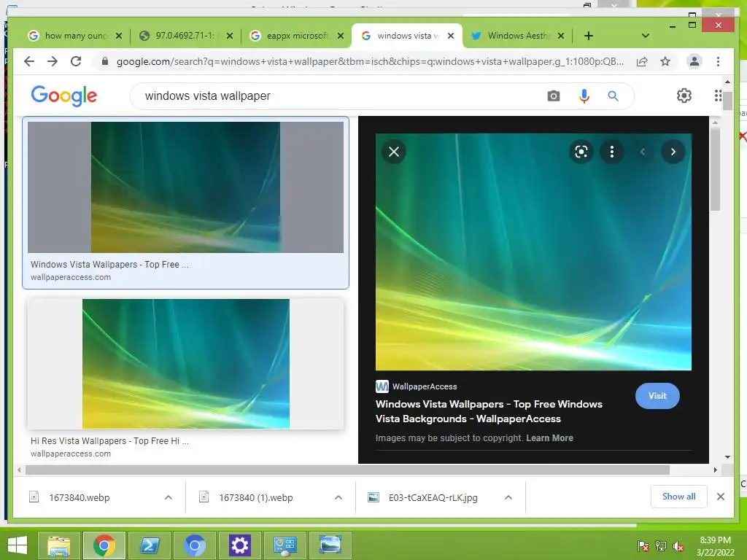Open the clock showing 8:39 PM
Viewport: 747px width, 560px height.
tap(715, 546)
